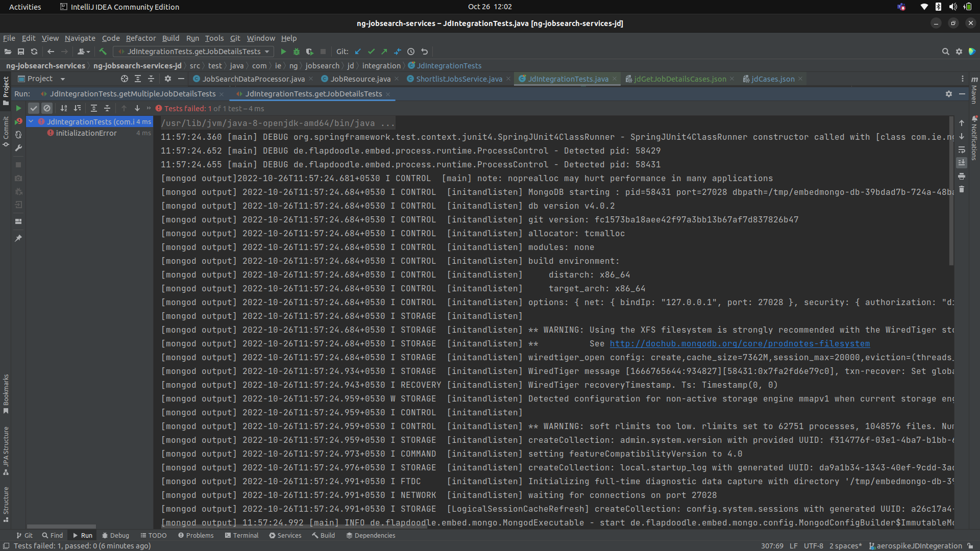Open editor tabs overflow three-dots menu
Screen dimensions: 980x551
coord(963,79)
